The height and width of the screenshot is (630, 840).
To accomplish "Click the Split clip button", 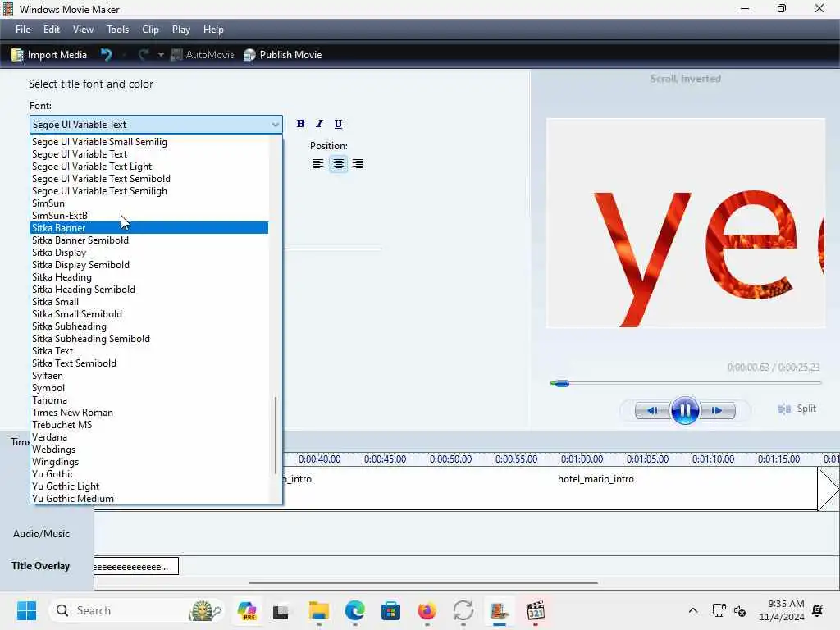I will coord(797,409).
